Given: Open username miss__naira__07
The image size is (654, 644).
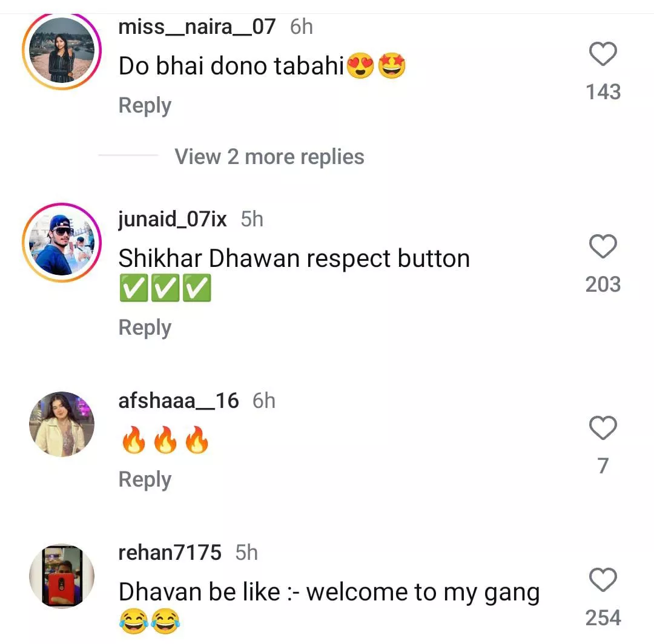Looking at the screenshot, I should click(197, 27).
